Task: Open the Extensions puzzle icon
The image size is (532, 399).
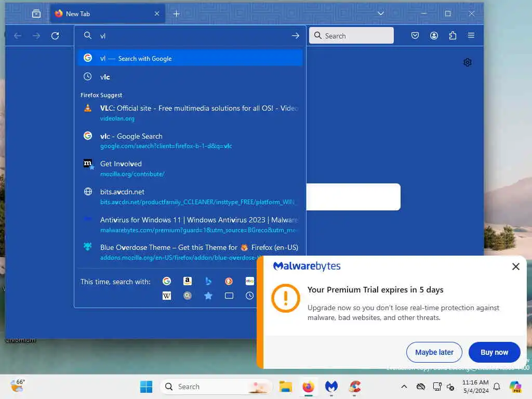Action: 453,36
